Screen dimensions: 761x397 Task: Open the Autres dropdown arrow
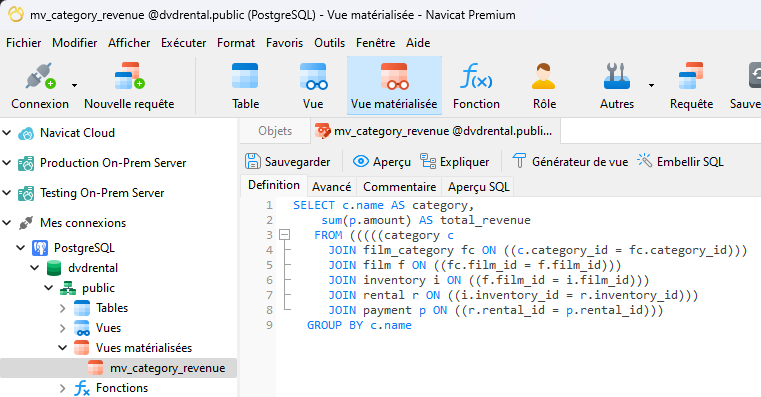(x=651, y=85)
